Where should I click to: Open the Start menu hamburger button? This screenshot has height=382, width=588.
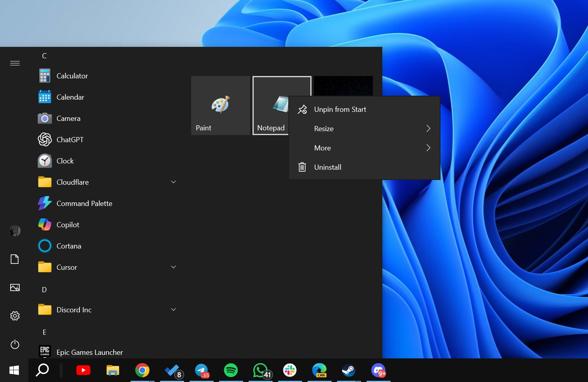point(15,63)
